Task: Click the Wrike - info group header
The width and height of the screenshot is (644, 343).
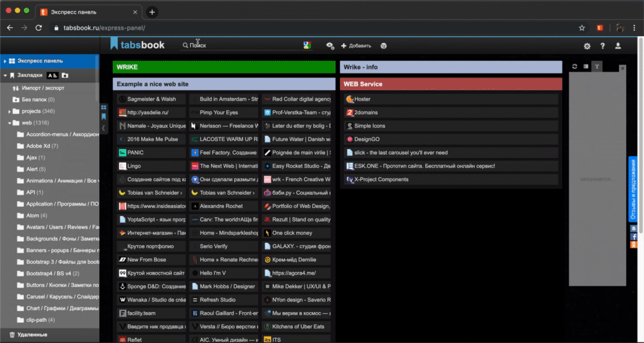Action: [x=451, y=67]
